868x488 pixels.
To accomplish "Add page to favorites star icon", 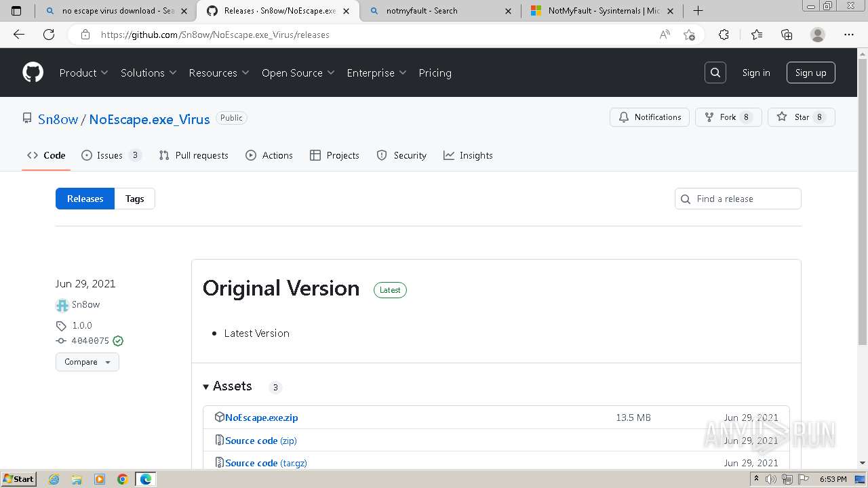I will pyautogui.click(x=689, y=35).
